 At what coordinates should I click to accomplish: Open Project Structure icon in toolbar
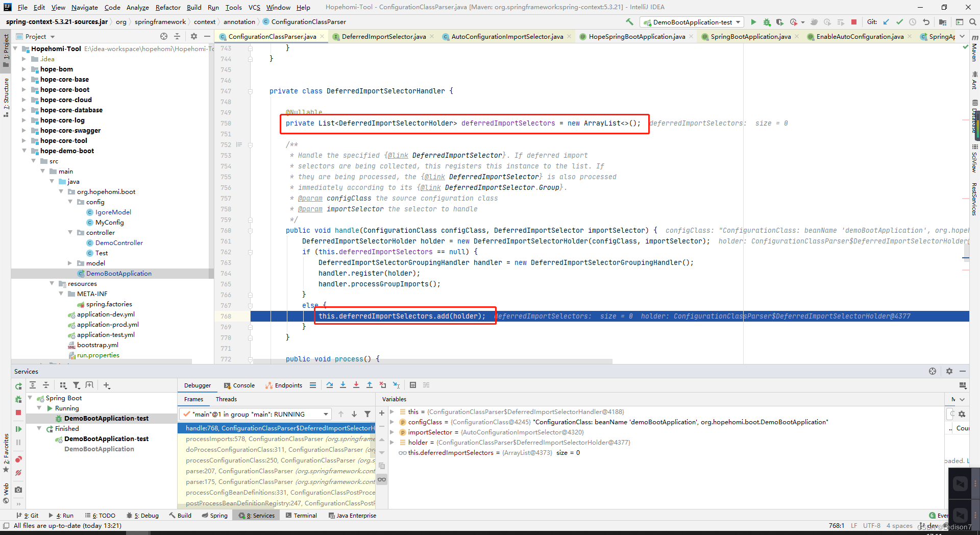(943, 22)
